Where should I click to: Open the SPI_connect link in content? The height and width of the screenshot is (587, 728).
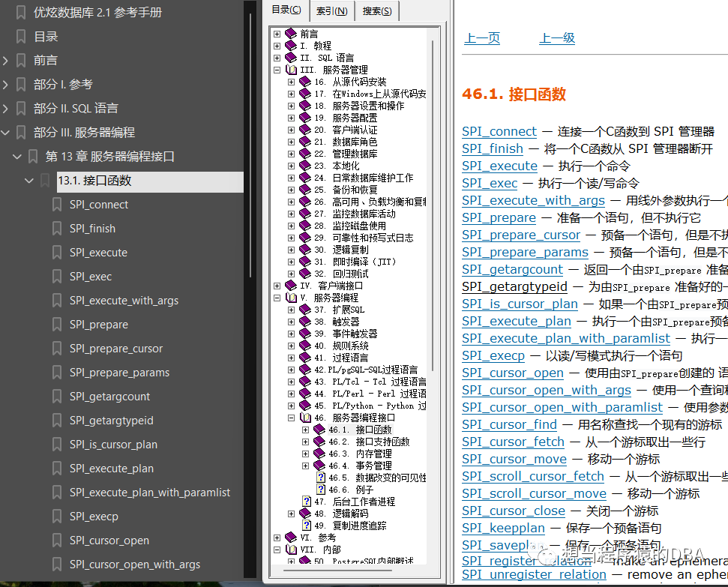coord(499,131)
